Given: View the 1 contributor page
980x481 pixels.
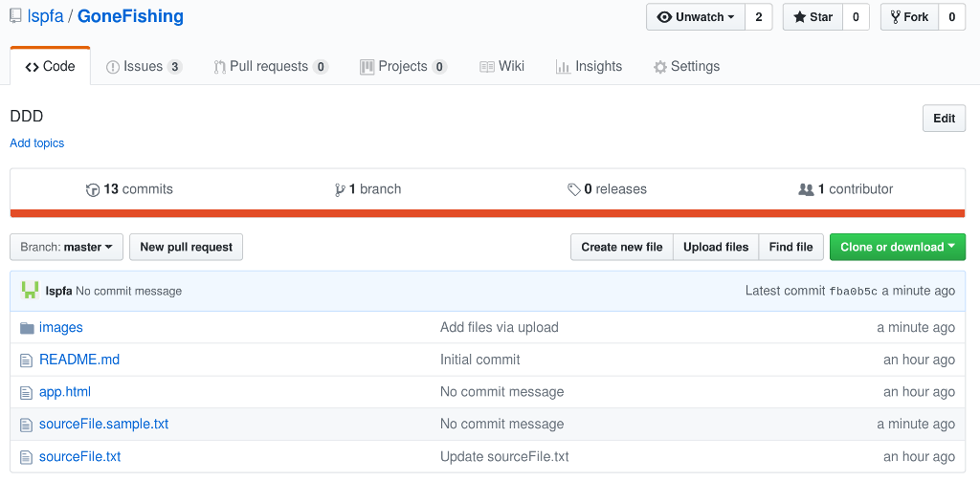Looking at the screenshot, I should pyautogui.click(x=846, y=188).
